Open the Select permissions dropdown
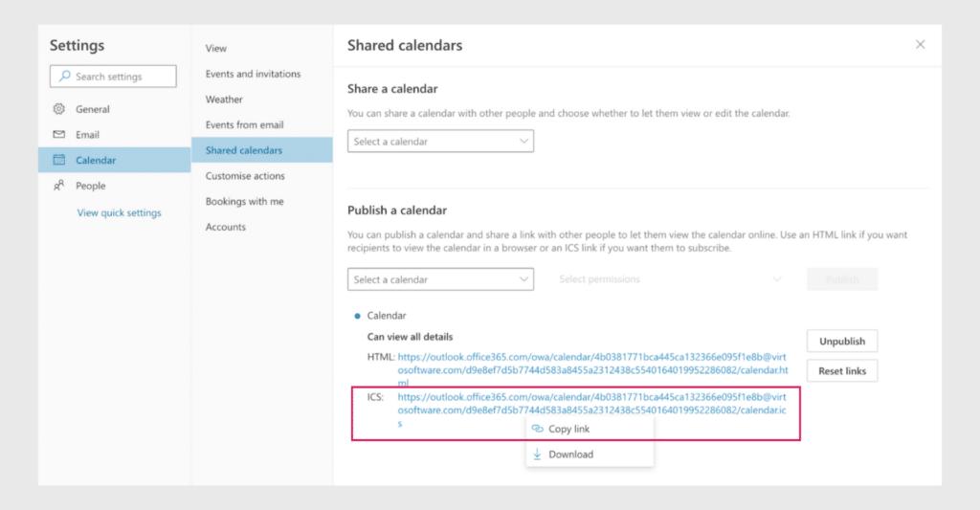The width and height of the screenshot is (980, 510). tap(670, 279)
